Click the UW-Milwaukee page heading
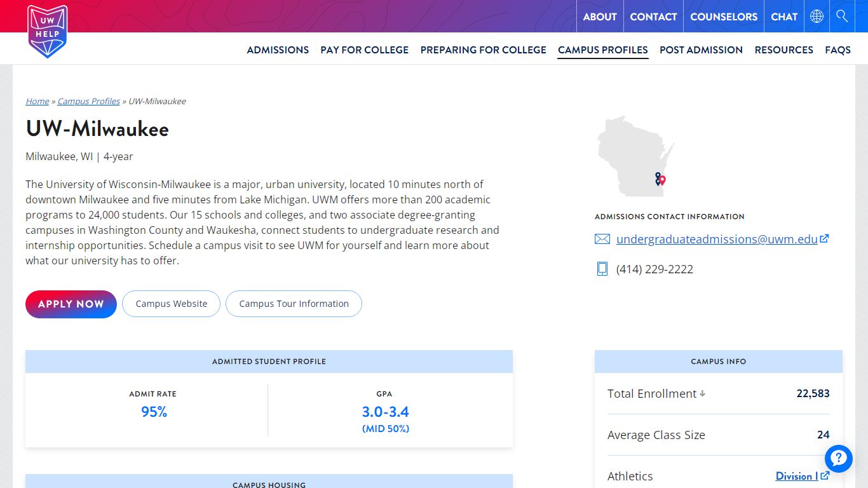868x488 pixels. [x=97, y=129]
